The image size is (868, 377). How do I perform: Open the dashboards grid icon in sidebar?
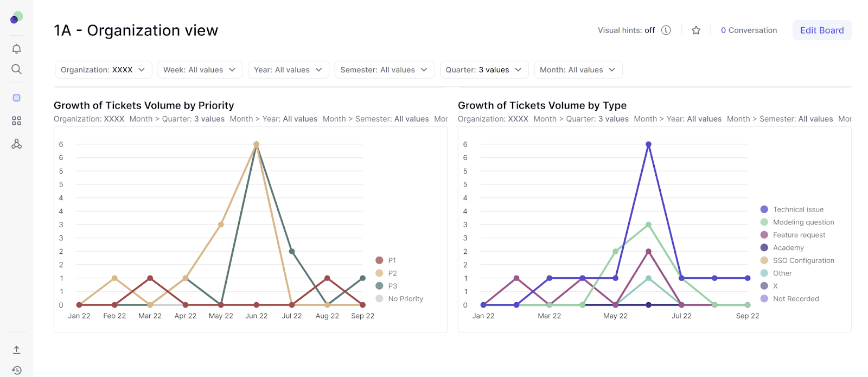17,121
